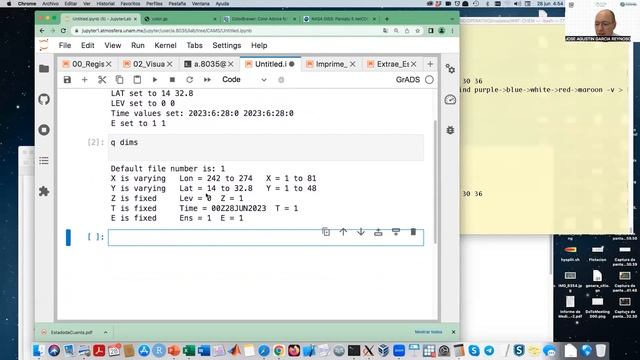The image size is (640, 360).
Task: Run the selected cell with the play icon
Action: click(x=155, y=80)
